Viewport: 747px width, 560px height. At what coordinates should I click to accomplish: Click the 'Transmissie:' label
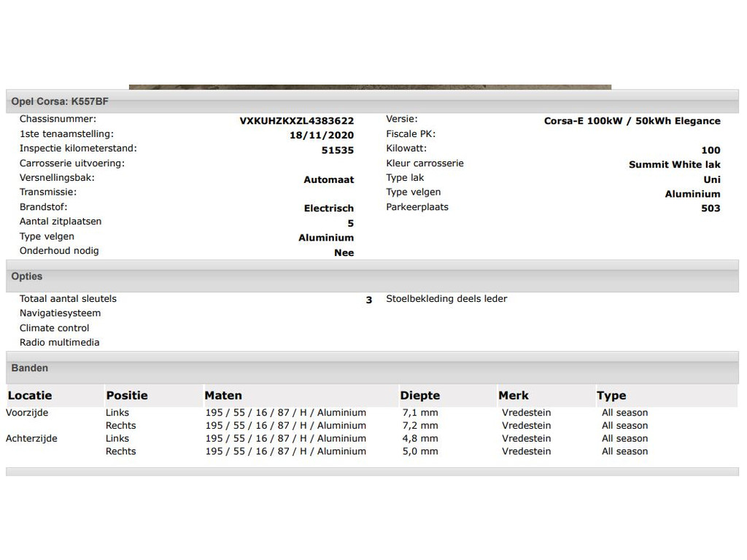pyautogui.click(x=48, y=192)
